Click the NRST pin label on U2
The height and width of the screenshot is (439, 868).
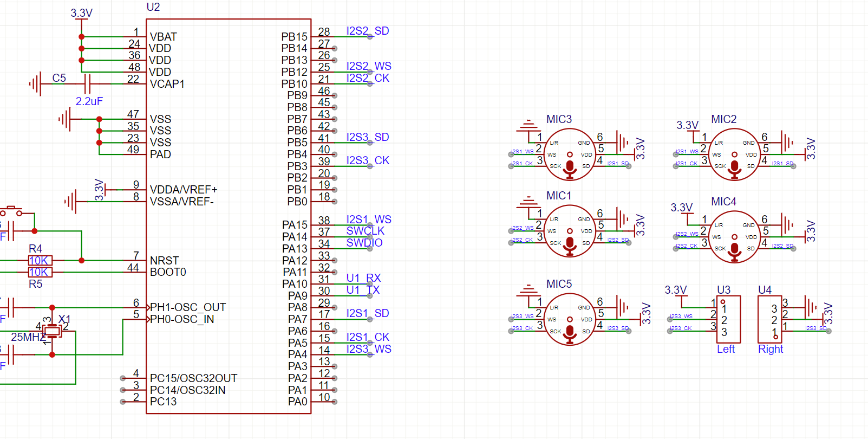click(164, 261)
